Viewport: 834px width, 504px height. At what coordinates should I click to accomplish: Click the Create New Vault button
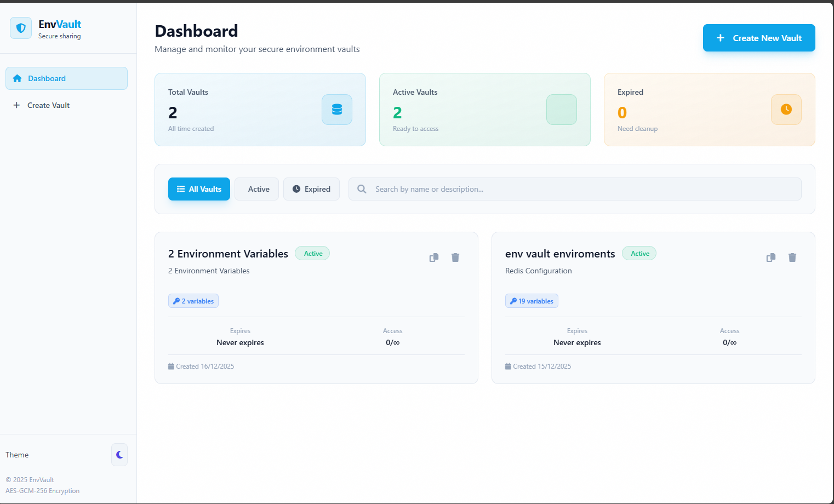pyautogui.click(x=759, y=38)
